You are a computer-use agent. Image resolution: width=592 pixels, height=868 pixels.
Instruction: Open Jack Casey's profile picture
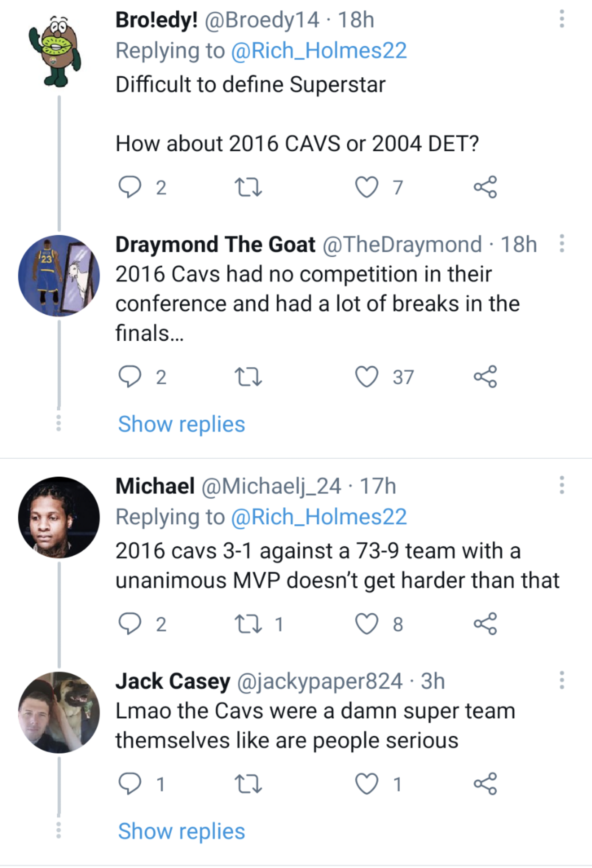click(x=59, y=712)
